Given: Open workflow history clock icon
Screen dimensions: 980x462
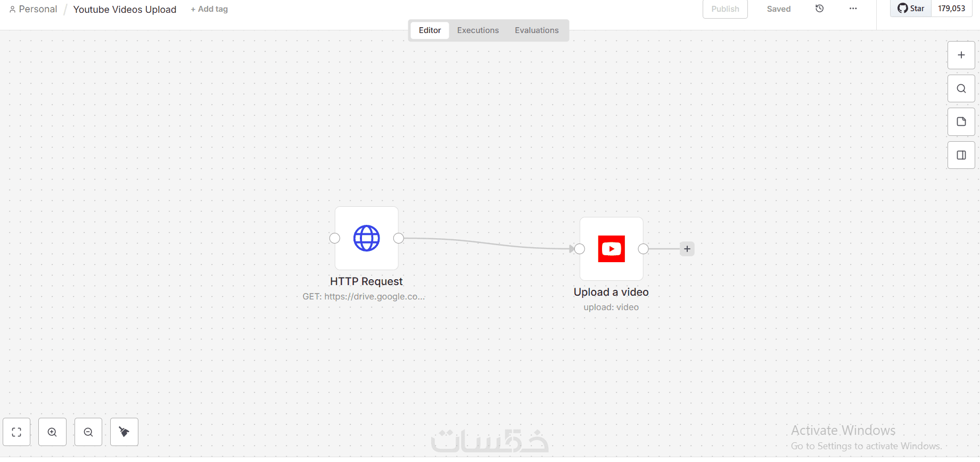Looking at the screenshot, I should (820, 9).
